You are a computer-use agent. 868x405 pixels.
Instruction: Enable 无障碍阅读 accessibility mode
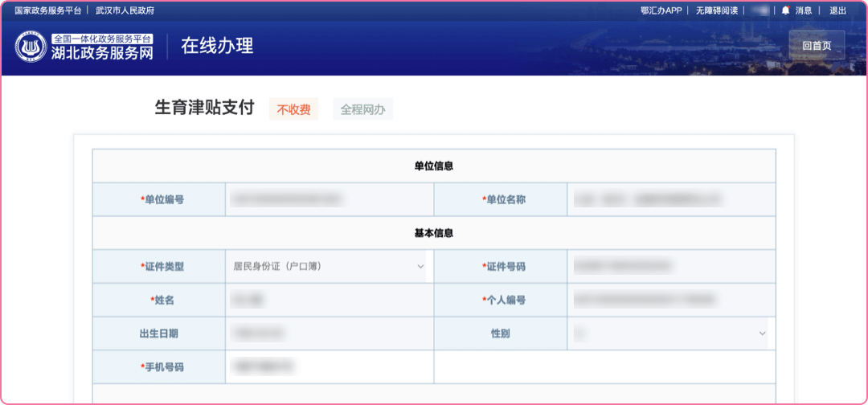[x=716, y=10]
